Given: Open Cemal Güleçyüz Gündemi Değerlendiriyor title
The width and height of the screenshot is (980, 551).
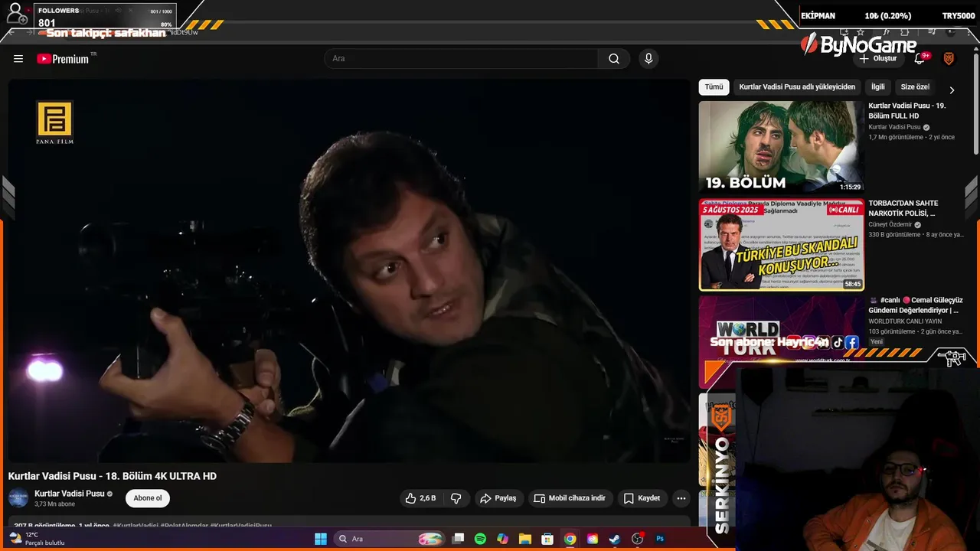Looking at the screenshot, I should tap(916, 305).
